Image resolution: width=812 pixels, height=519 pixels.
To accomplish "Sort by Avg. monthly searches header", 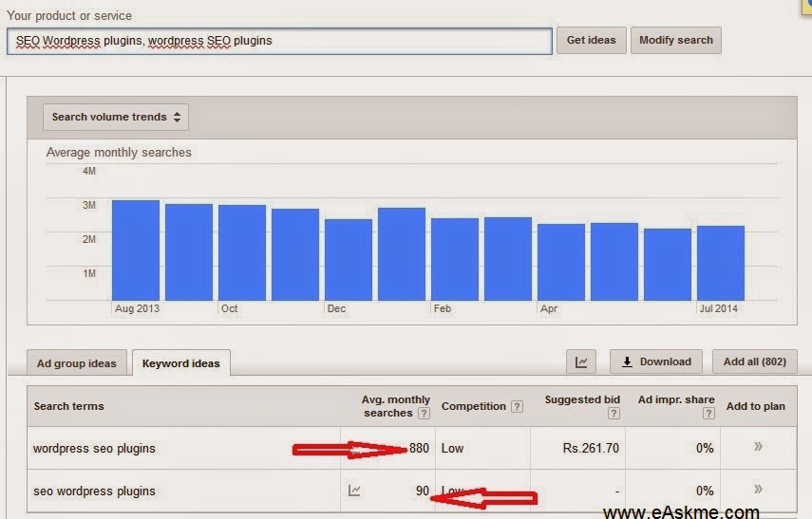I will click(396, 406).
